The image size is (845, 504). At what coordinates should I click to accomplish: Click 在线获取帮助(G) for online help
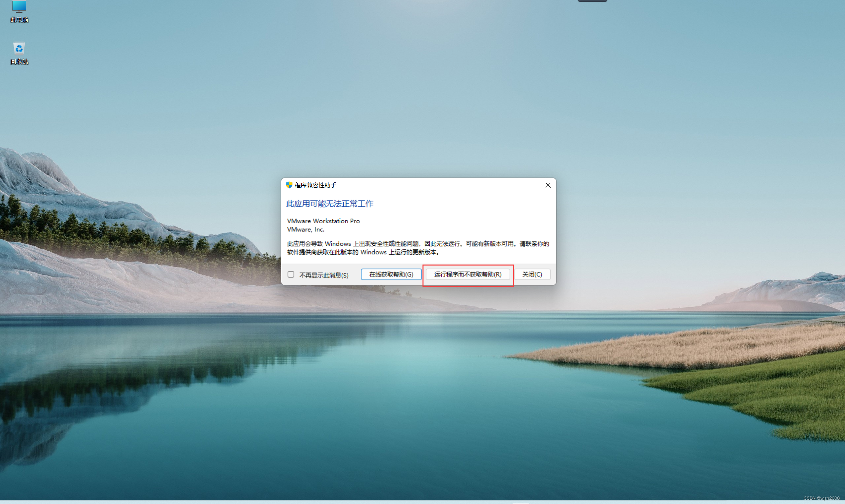pyautogui.click(x=391, y=274)
